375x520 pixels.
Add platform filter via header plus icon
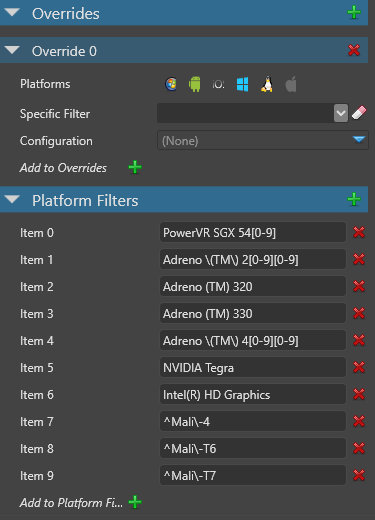(354, 199)
